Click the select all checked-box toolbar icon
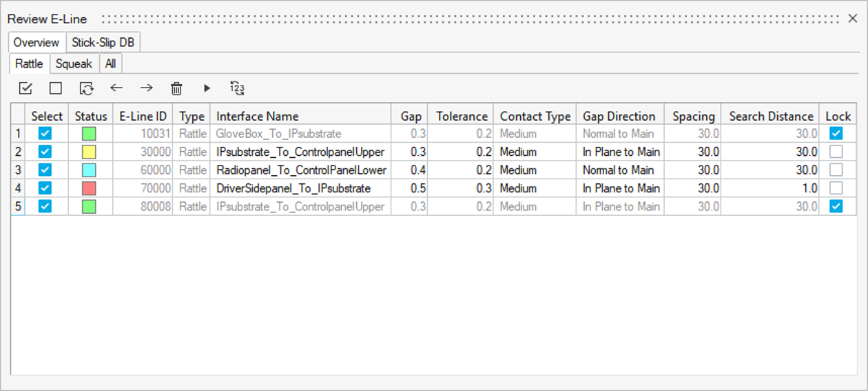 click(25, 88)
